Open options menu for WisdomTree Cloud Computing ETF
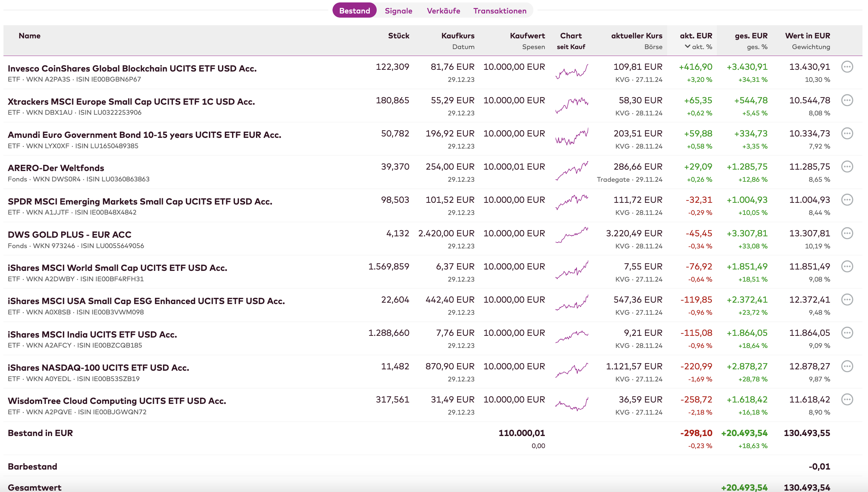 (x=847, y=399)
